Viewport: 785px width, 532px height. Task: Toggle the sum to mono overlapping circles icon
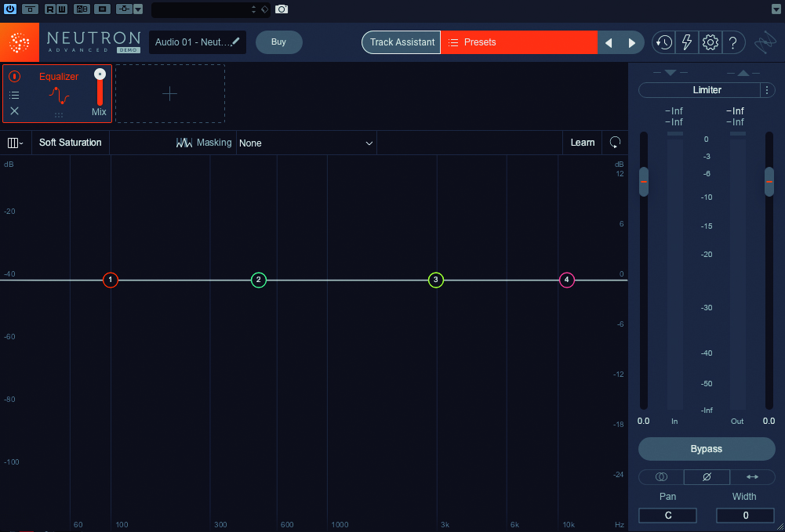point(661,477)
